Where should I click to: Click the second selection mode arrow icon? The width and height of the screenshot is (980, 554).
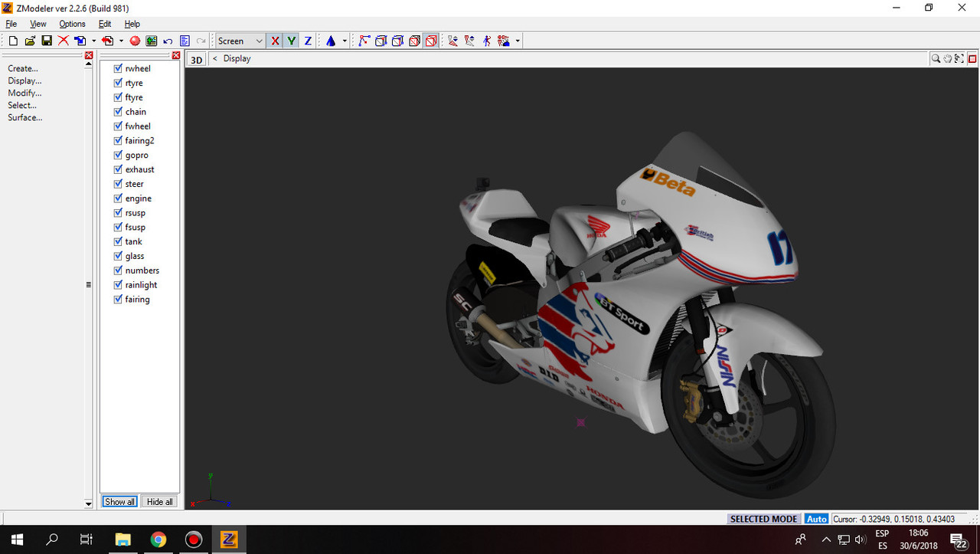[469, 41]
